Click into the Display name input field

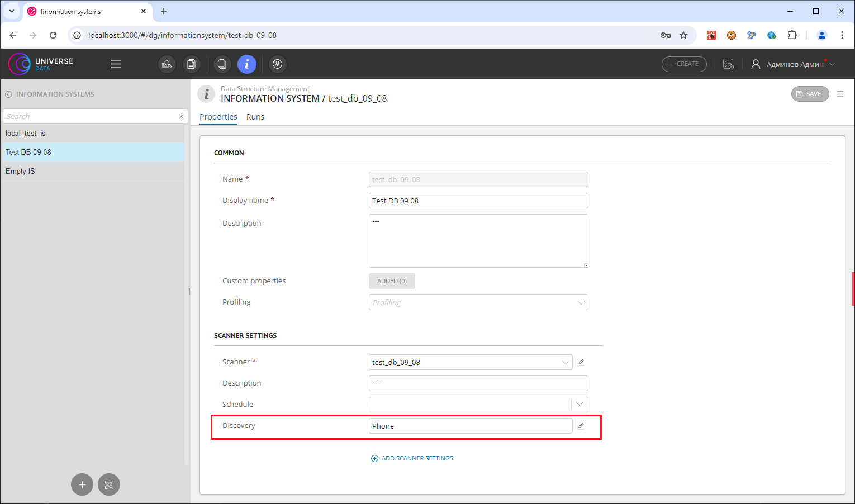478,201
